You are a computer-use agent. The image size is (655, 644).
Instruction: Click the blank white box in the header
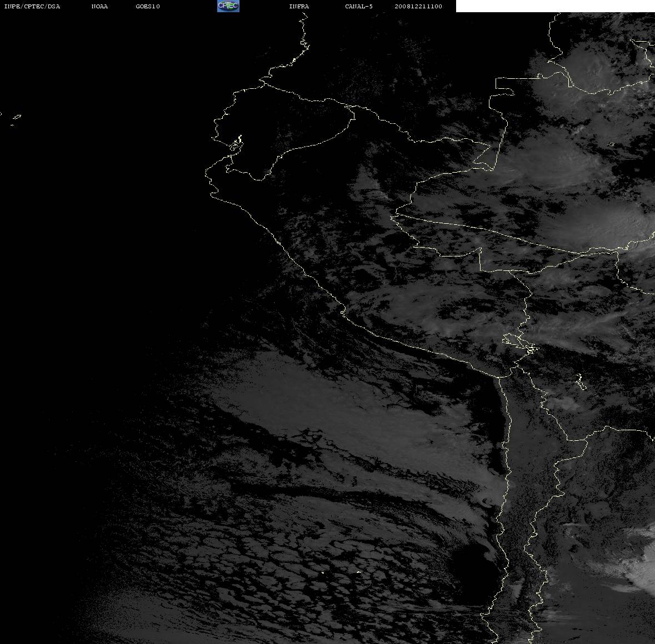[x=555, y=6]
